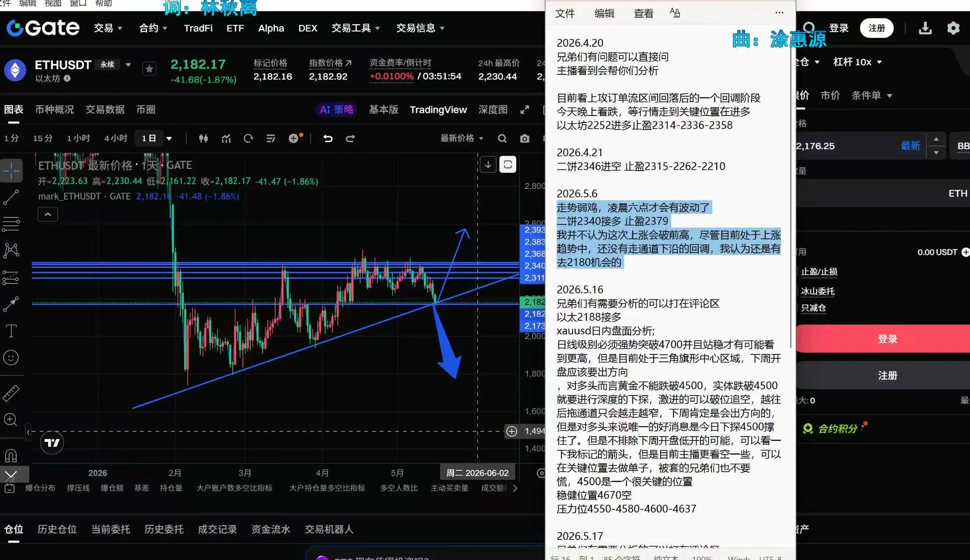Viewport: 970px width, 560px height.
Task: Click the chart toolbar search icon
Action: click(x=502, y=139)
